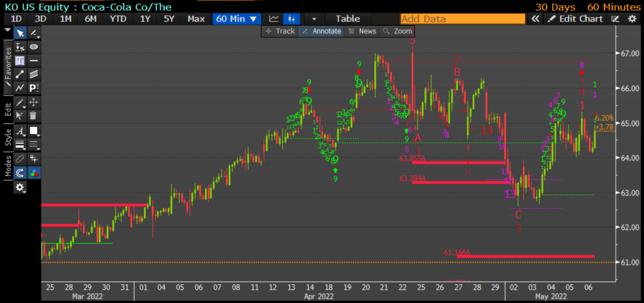The image size is (644, 303).
Task: Open the dashed line style dropdown
Action: coord(34,145)
